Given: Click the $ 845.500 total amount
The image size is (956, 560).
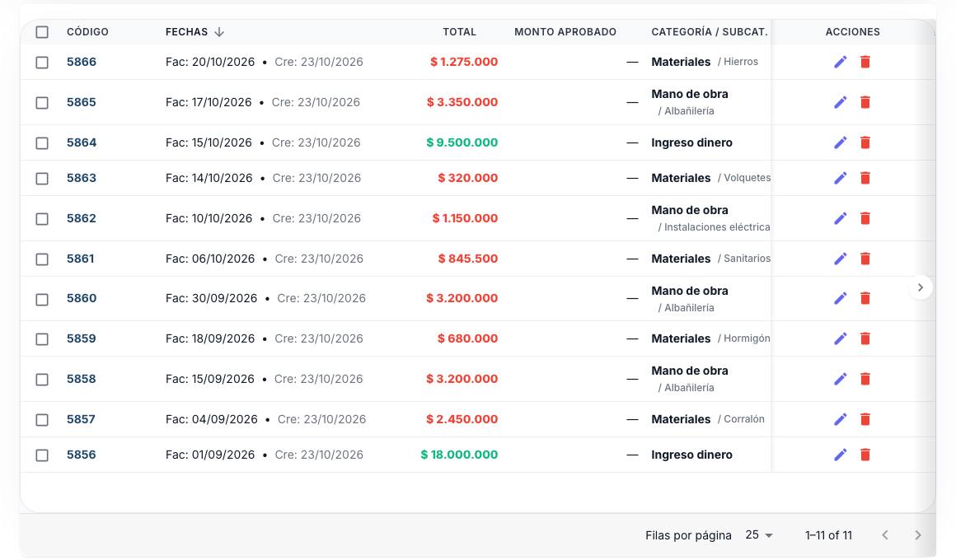Looking at the screenshot, I should click(467, 259).
